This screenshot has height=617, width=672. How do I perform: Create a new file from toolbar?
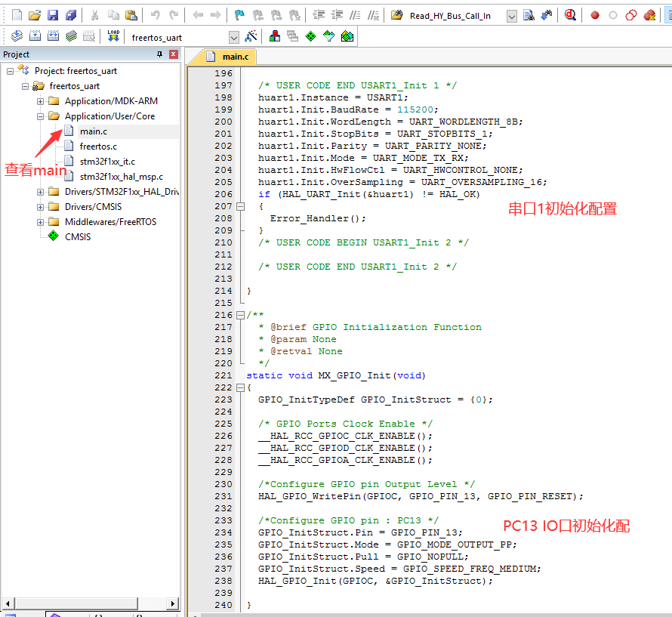(x=17, y=15)
